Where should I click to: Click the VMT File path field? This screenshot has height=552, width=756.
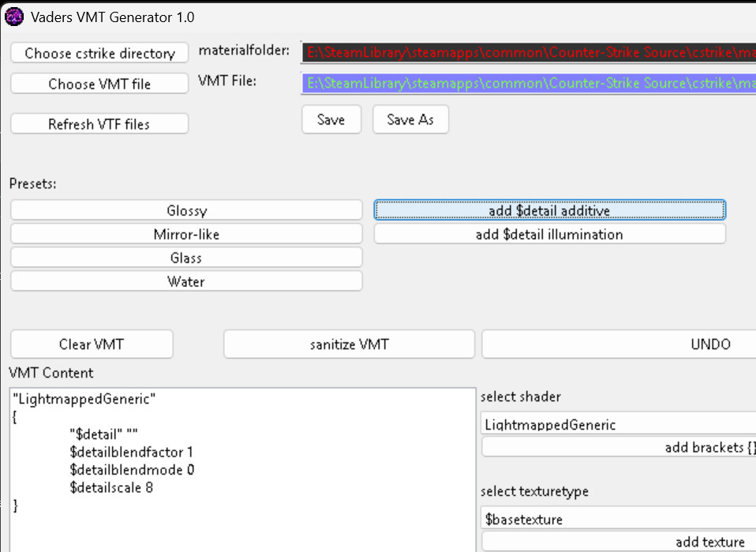pyautogui.click(x=529, y=83)
